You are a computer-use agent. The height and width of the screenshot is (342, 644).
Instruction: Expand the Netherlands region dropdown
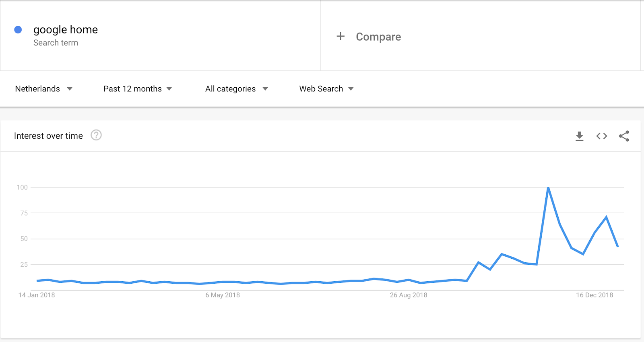43,89
